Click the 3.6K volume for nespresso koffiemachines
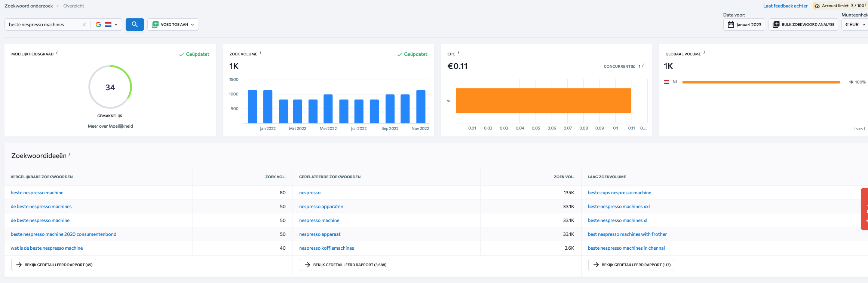 click(x=569, y=248)
